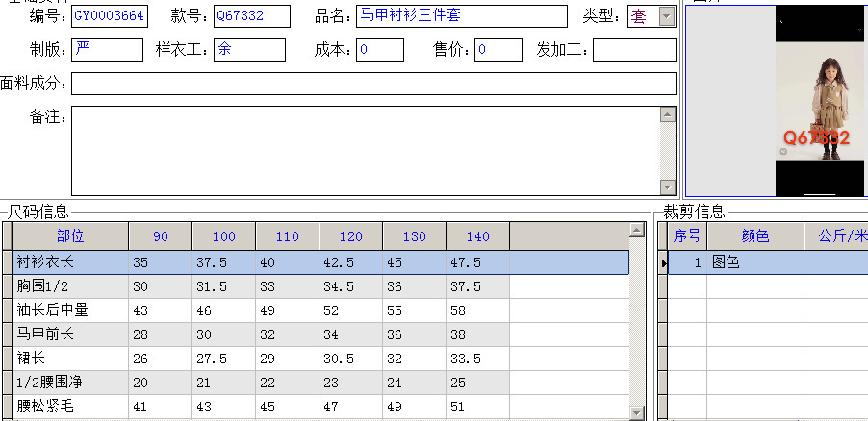The image size is (868, 421).
Task: Click the row selector beside 裙长
Action: 7,359
